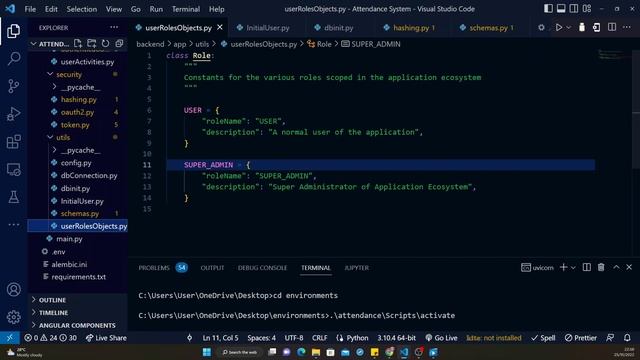The image size is (640, 360).
Task: Open the File menu
Action: [30, 9]
